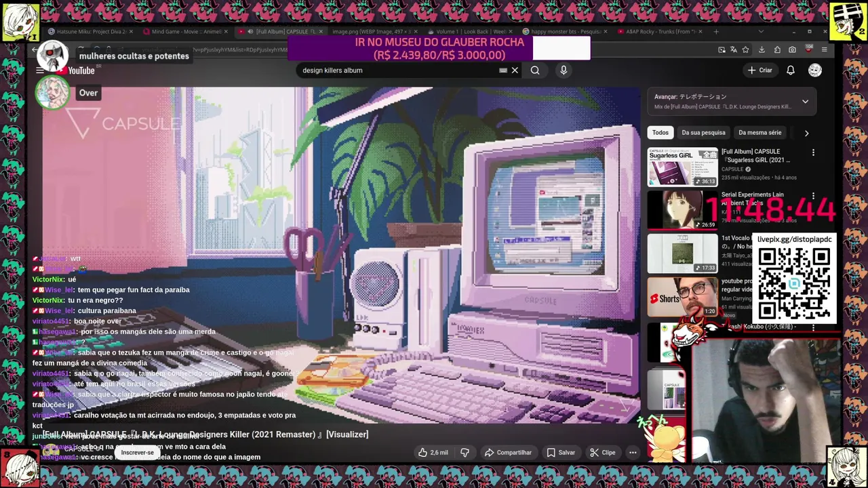The width and height of the screenshot is (868, 488).
Task: Go back with the browser back arrow
Action: click(35, 49)
